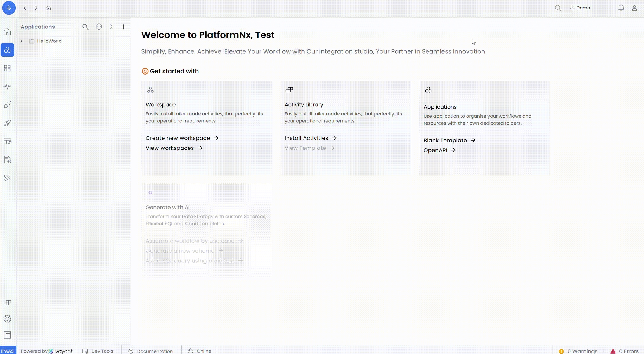Screen dimensions: 644x354
Task: Go to Home via top navigation
Action: click(48, 8)
